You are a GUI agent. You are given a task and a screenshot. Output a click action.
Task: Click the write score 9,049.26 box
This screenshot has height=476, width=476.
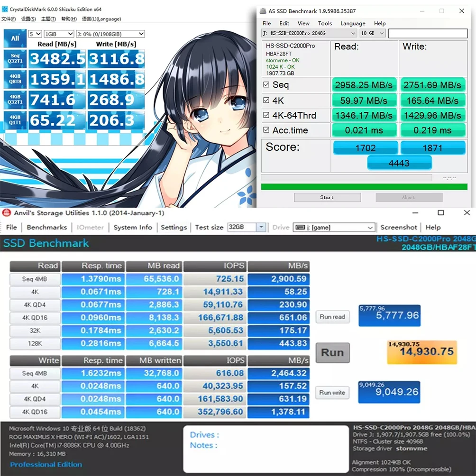click(x=389, y=392)
